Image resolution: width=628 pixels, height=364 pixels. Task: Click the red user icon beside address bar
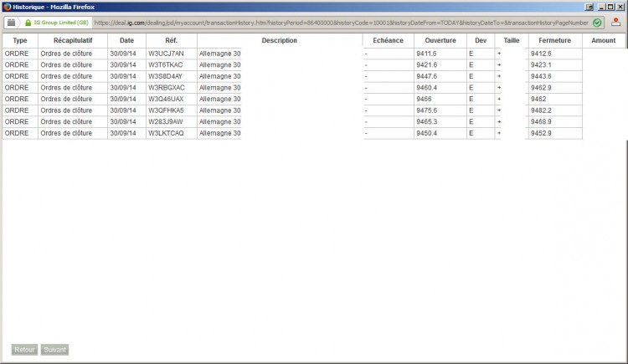click(x=616, y=23)
